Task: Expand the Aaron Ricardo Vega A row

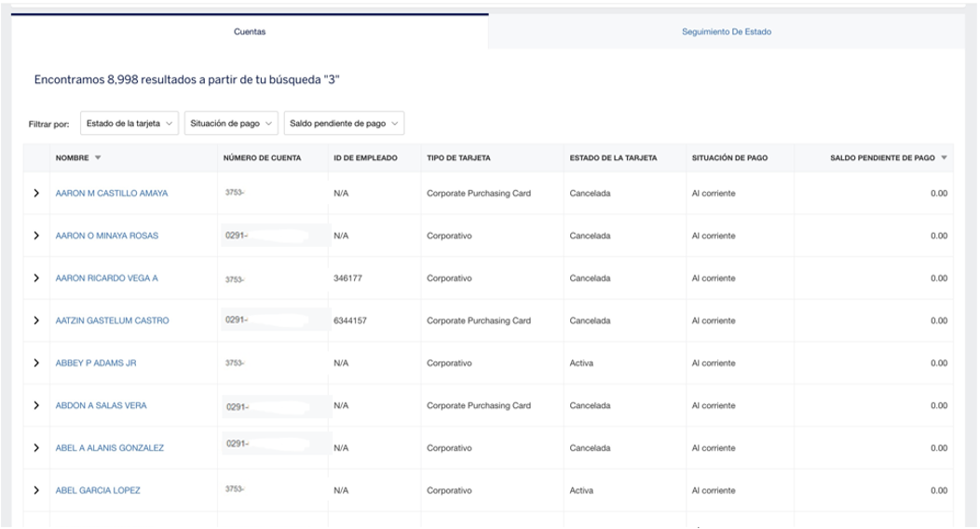Action: (36, 278)
